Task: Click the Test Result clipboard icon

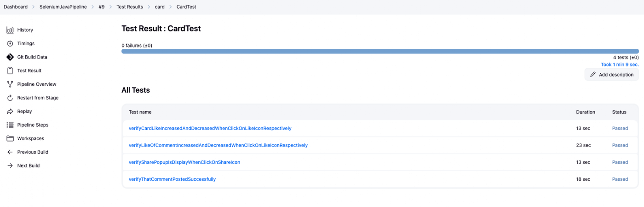Action: 10,71
